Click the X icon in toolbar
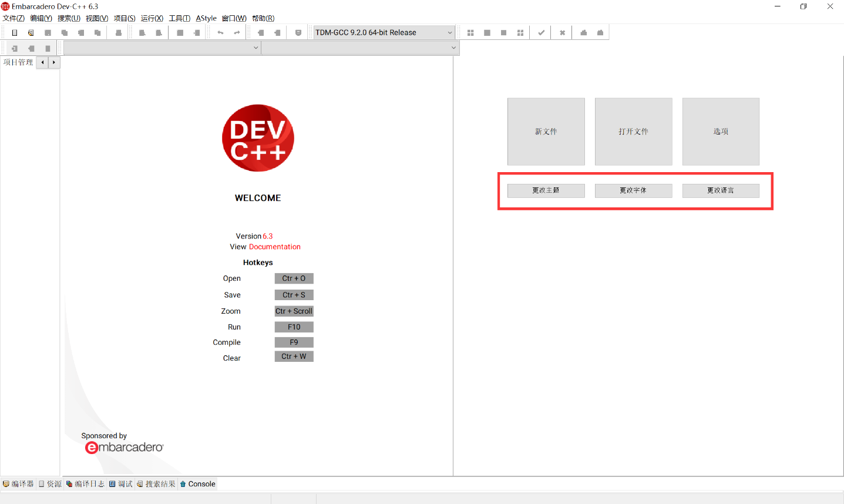Screen dimensions: 844x504 tap(562, 33)
